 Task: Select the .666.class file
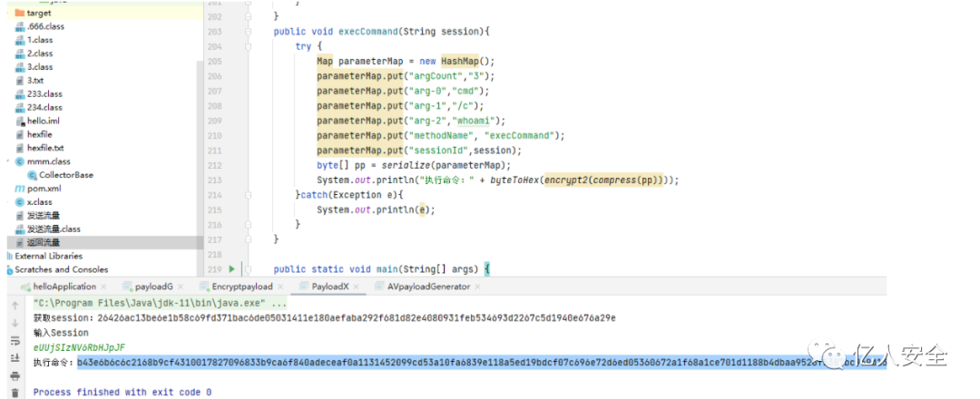point(45,26)
